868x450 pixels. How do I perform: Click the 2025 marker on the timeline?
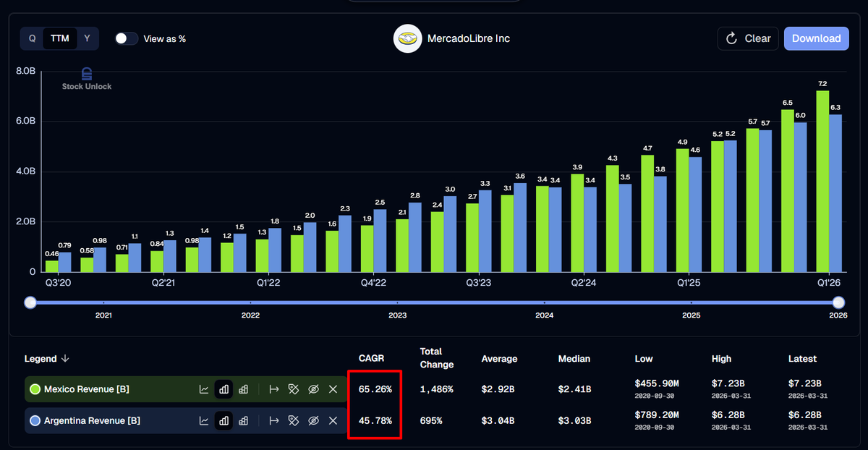(691, 315)
